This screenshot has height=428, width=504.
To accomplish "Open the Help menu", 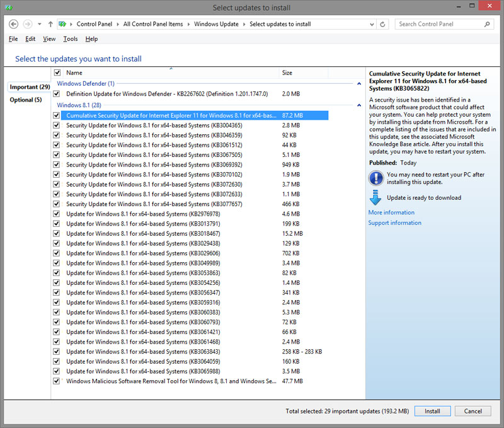I will pyautogui.click(x=91, y=39).
